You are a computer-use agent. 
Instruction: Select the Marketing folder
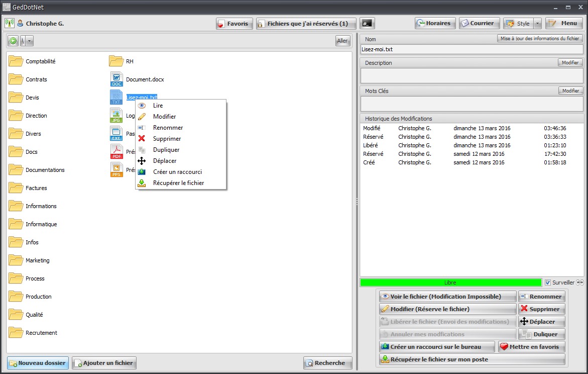click(29, 260)
